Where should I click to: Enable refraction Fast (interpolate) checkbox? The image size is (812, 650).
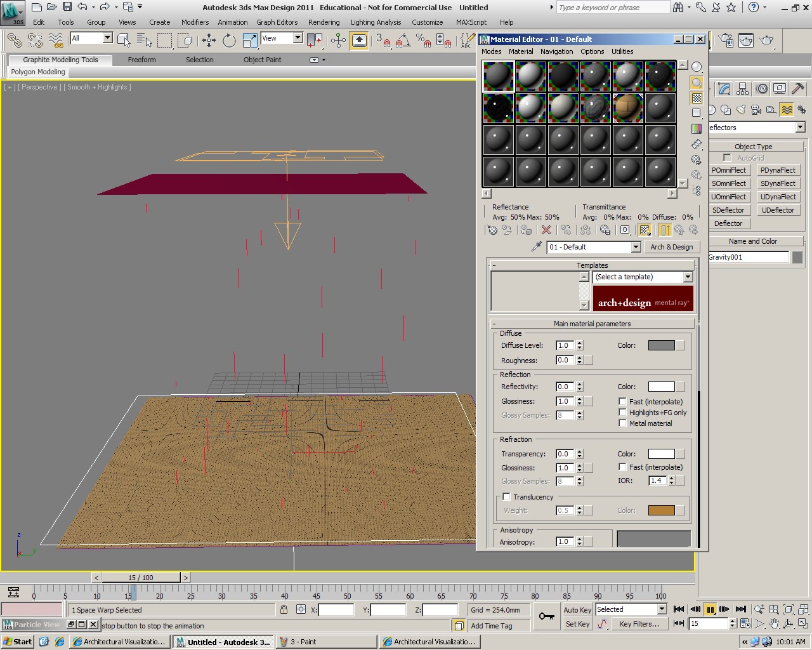coord(622,467)
